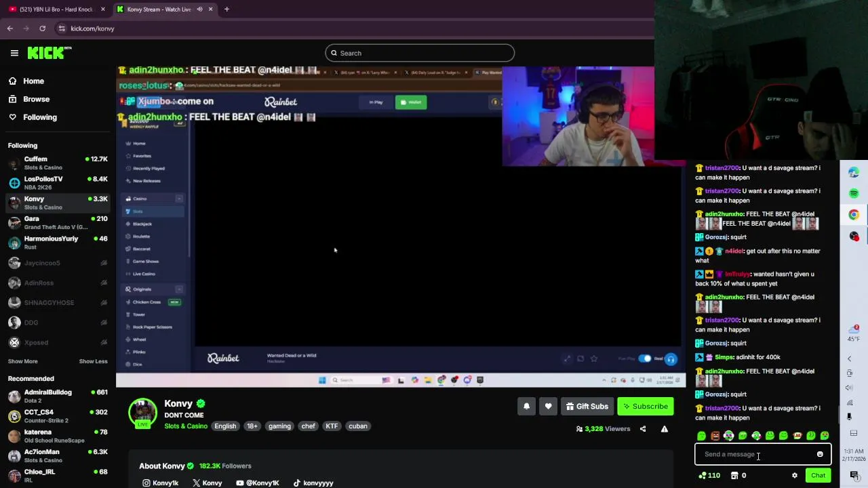Open Chloe_IRL recommended channel
The width and height of the screenshot is (868, 488).
pos(58,475)
